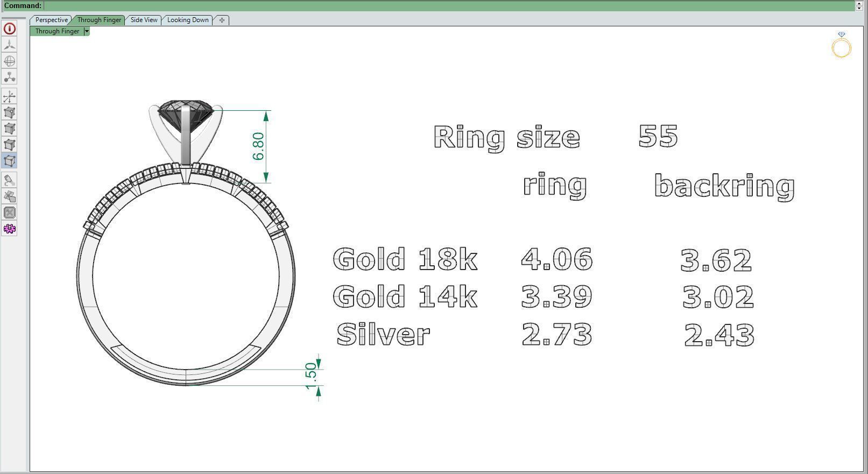Select the third cube display-mode icon
Screen dimensions: 868x474
click(x=9, y=145)
